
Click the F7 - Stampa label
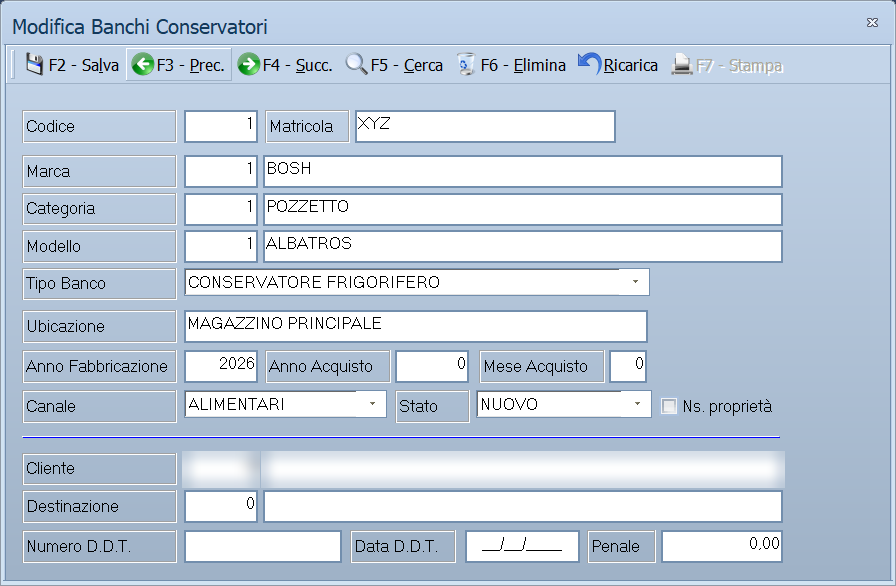coord(739,66)
